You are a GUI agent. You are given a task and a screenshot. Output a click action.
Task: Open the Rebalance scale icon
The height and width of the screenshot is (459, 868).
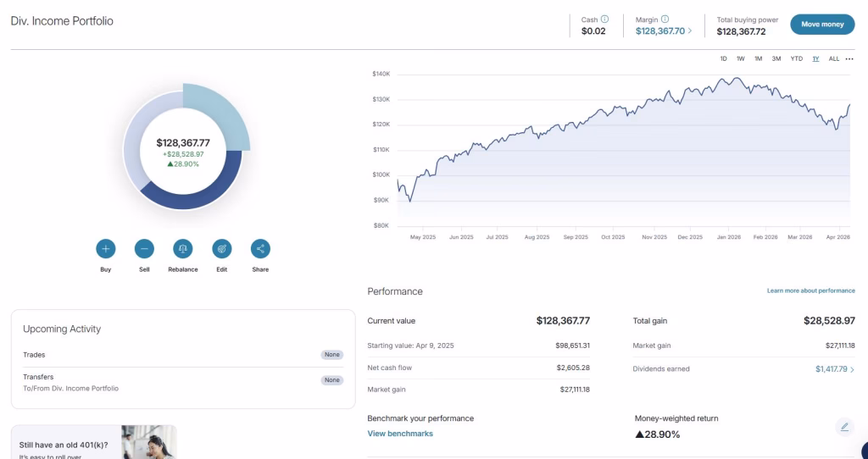tap(183, 248)
